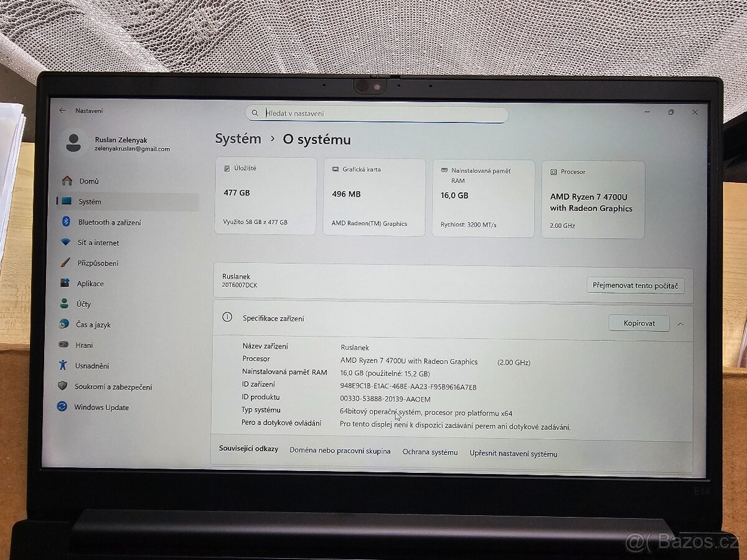Open the Úložiště 477 GB card
Screen dimensions: 747x560
click(x=266, y=196)
